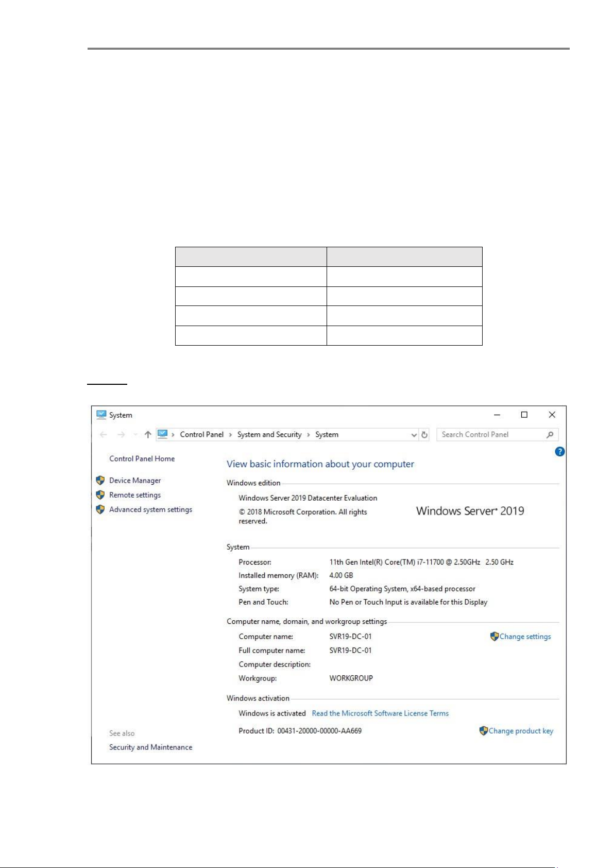
Task: Expand the chevron after System and Security
Action: click(x=309, y=435)
